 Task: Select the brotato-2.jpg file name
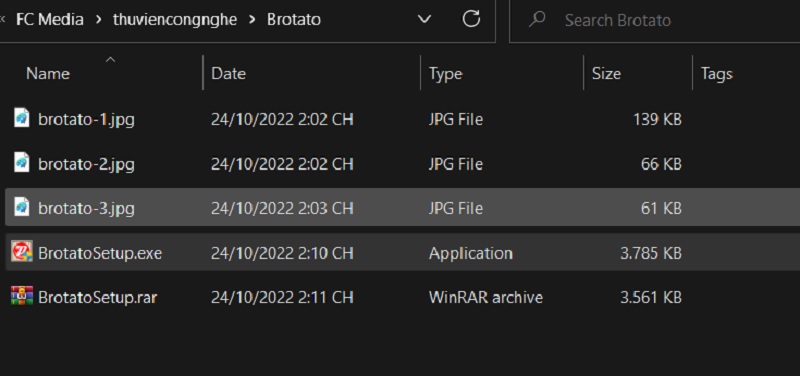[86, 163]
